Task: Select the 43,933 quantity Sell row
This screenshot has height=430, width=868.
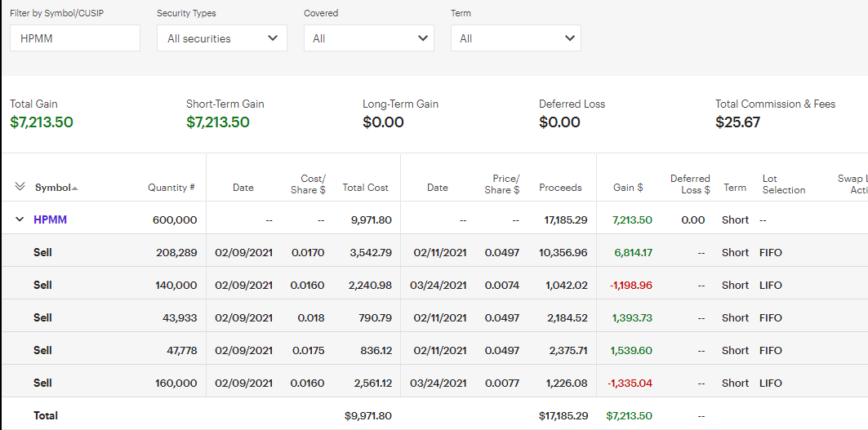Action: click(42, 317)
